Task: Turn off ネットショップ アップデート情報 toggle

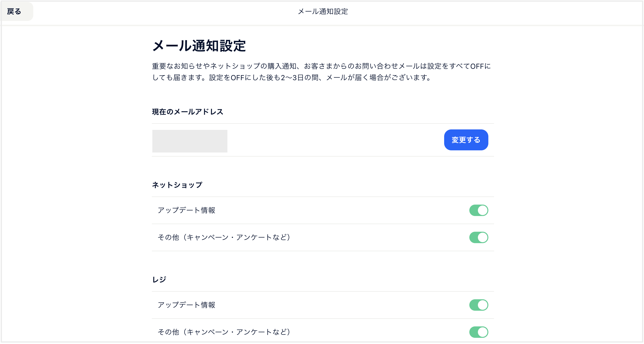Action: point(479,210)
